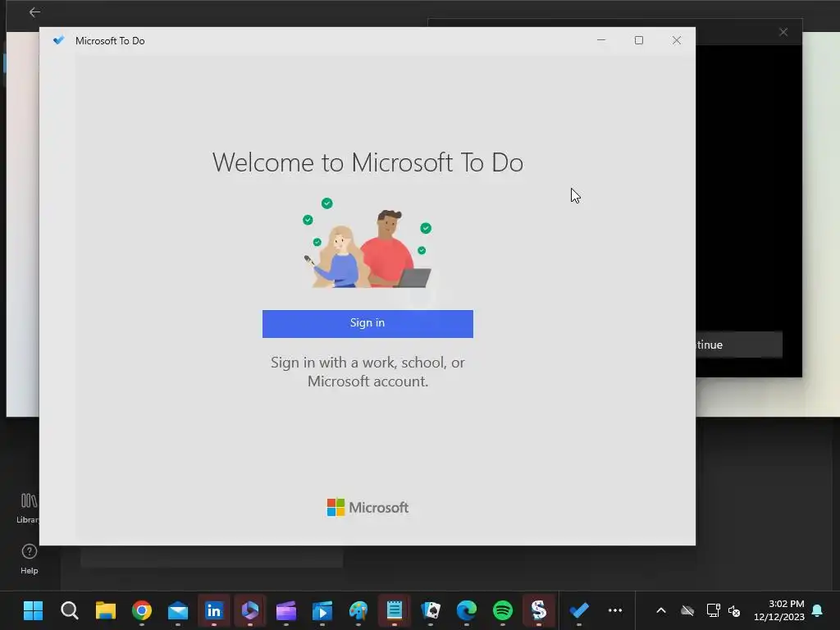Launch Paint from the taskbar
This screenshot has width=840, height=630.
358,610
